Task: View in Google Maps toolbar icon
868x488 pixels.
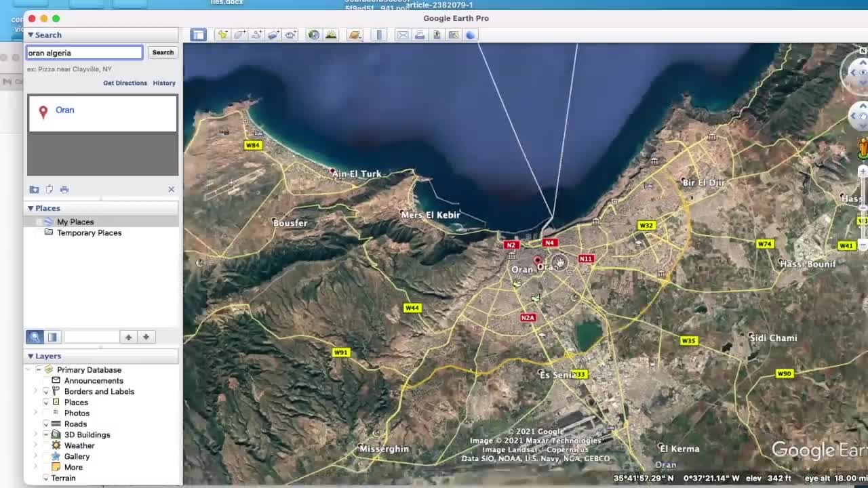Action: click(454, 35)
